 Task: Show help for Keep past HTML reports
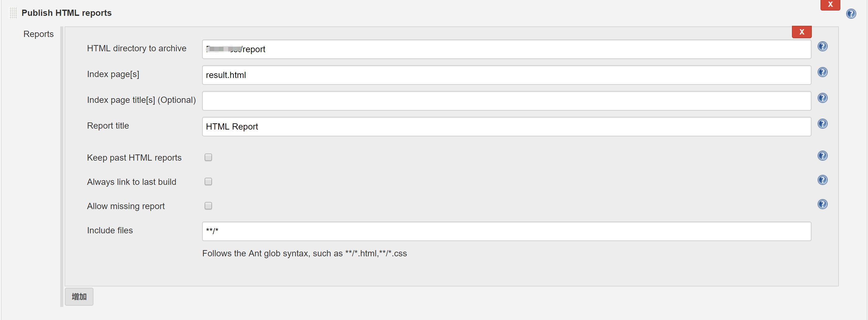pyautogui.click(x=822, y=156)
